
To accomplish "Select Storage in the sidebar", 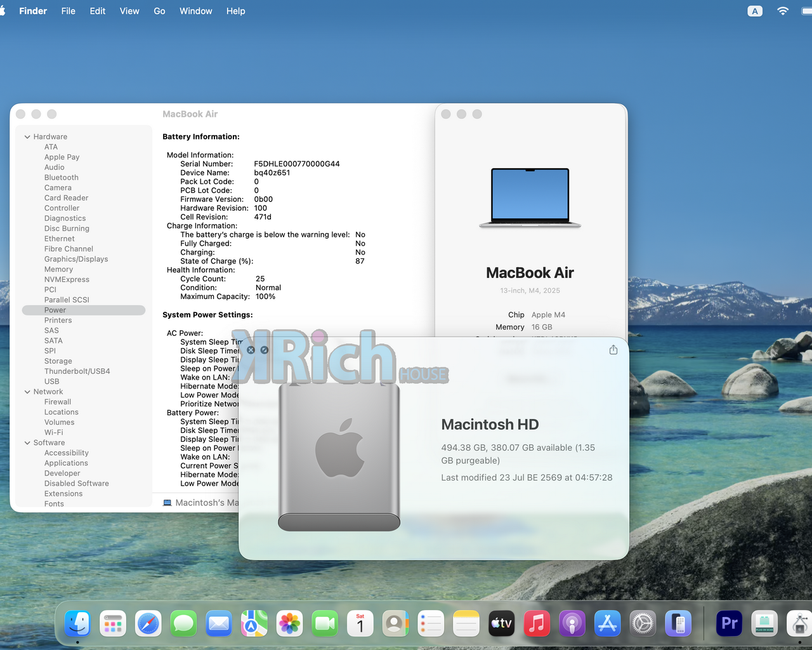I will pos(58,361).
